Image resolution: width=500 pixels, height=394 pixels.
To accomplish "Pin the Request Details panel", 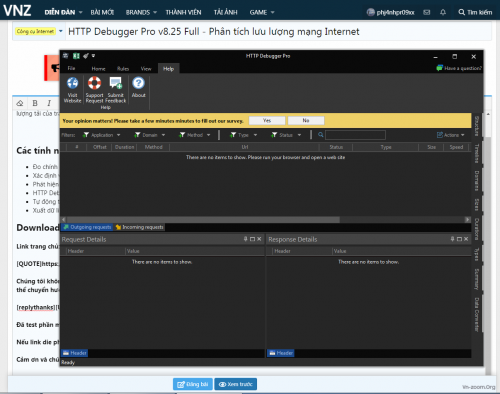I will coord(245,239).
